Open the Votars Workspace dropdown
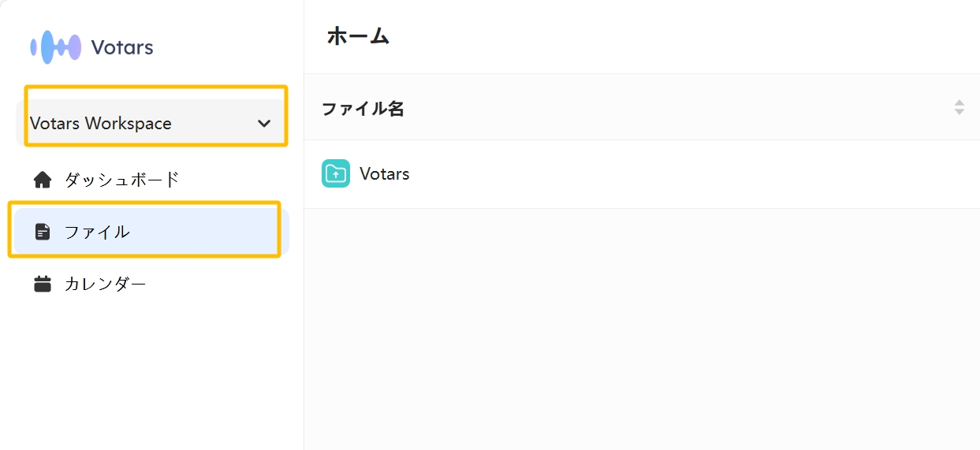 (152, 123)
